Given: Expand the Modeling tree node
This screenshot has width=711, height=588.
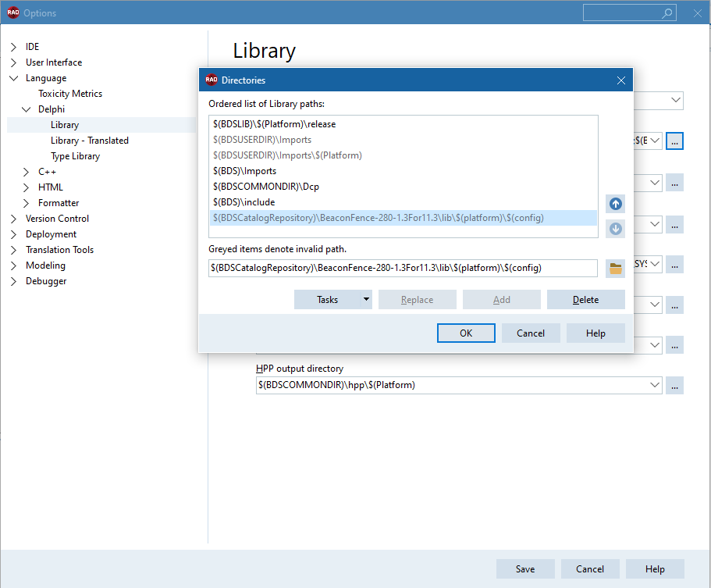Looking at the screenshot, I should tap(13, 265).
